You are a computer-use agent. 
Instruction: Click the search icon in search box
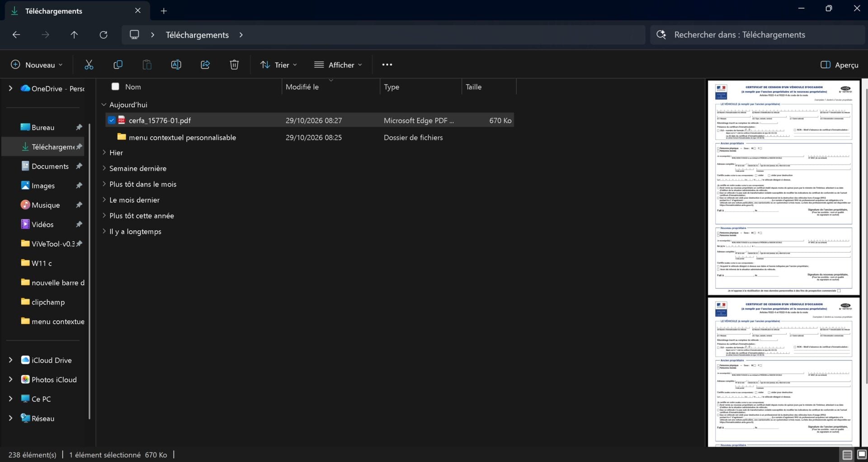pyautogui.click(x=661, y=35)
